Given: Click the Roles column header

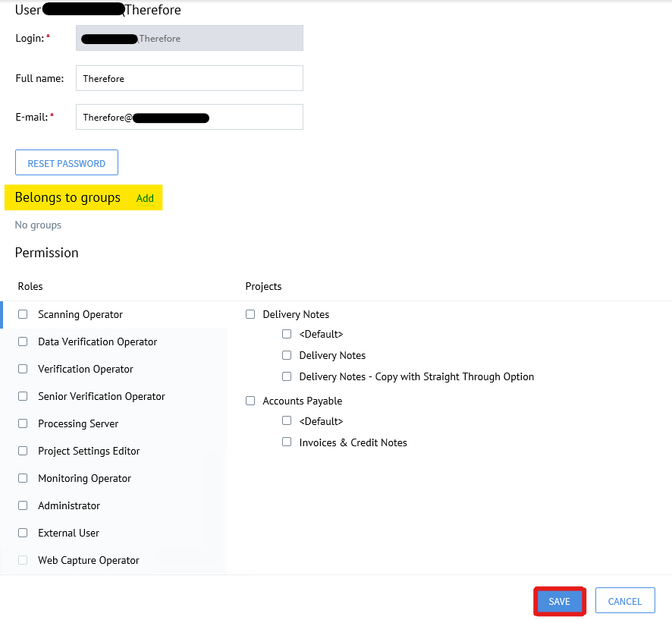Looking at the screenshot, I should point(30,286).
